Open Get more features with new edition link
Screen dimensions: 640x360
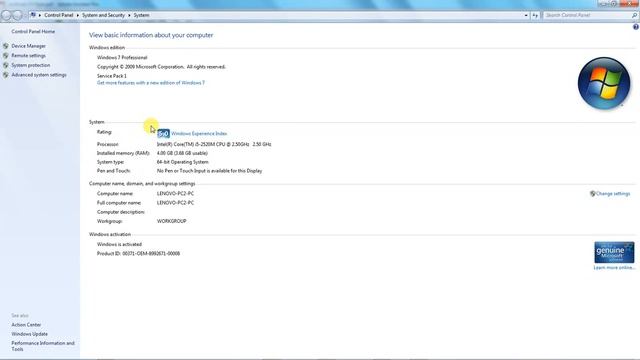[151, 83]
